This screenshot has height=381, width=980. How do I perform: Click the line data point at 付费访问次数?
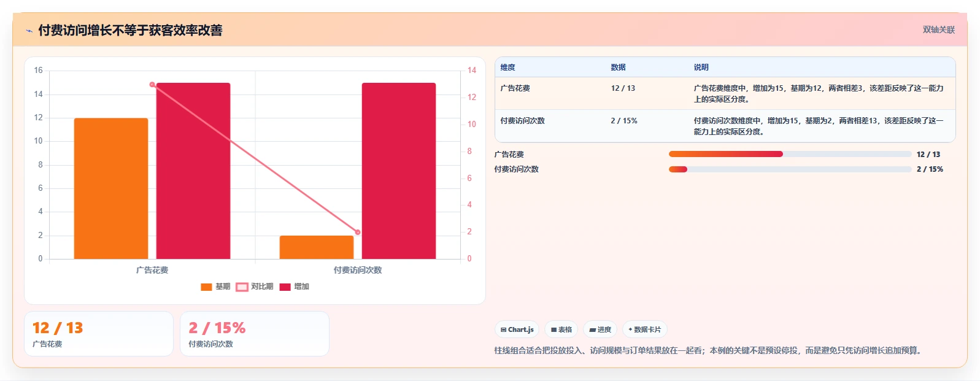(358, 233)
